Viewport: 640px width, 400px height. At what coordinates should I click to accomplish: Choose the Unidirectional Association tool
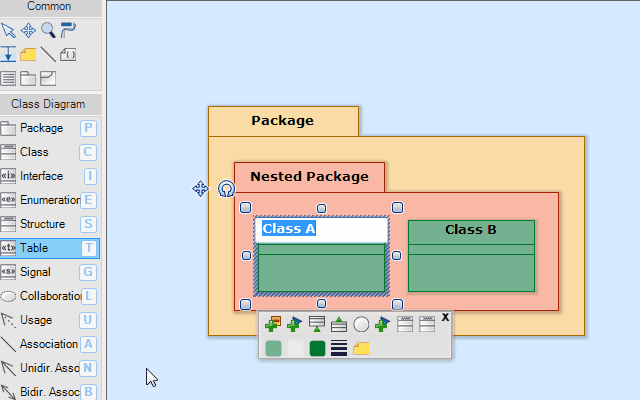(x=49, y=368)
